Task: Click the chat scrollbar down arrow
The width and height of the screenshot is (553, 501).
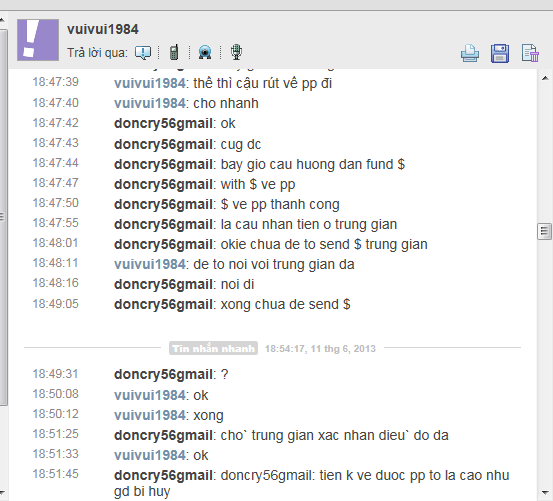Action: click(545, 492)
